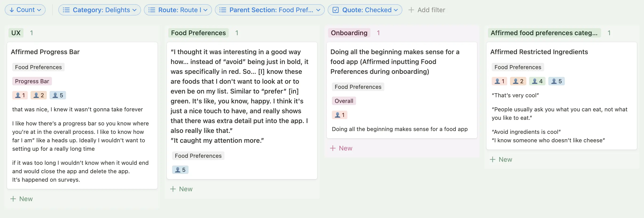Open the Quote: Checked filter chevron
This screenshot has height=218, width=644.
click(396, 10)
